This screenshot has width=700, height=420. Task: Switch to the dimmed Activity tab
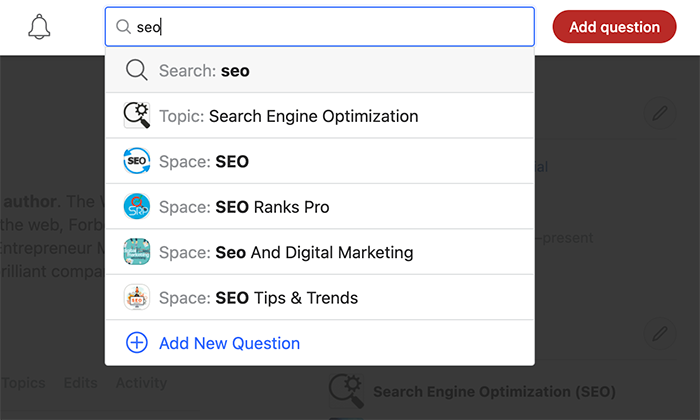pyautogui.click(x=141, y=383)
